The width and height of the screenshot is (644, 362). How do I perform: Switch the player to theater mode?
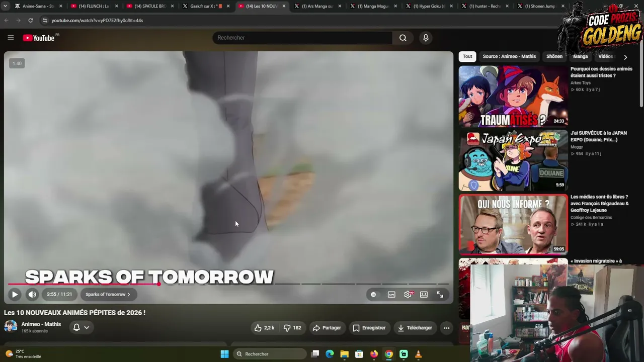point(424,295)
